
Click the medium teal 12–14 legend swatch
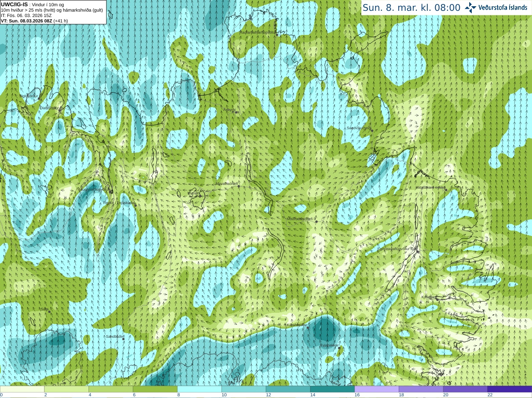pos(288,389)
